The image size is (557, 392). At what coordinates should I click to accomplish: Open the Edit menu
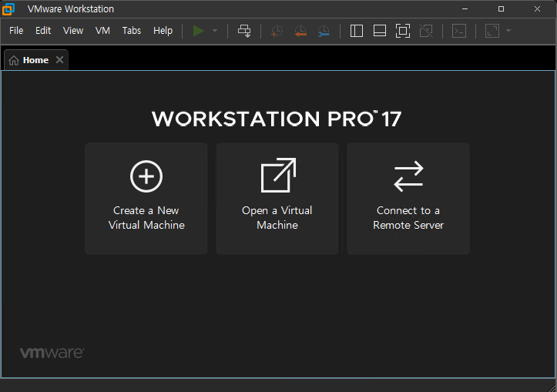[x=43, y=31]
